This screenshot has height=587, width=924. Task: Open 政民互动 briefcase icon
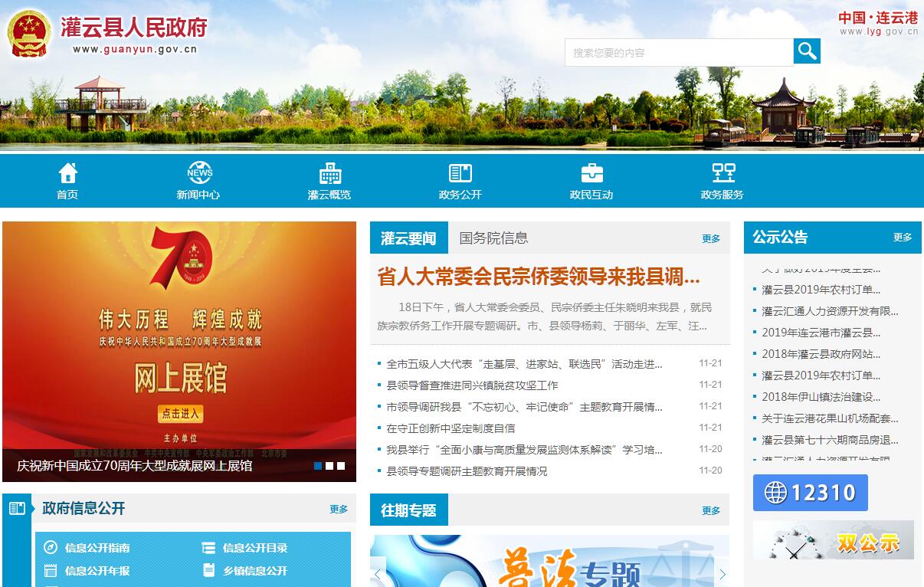pyautogui.click(x=591, y=173)
